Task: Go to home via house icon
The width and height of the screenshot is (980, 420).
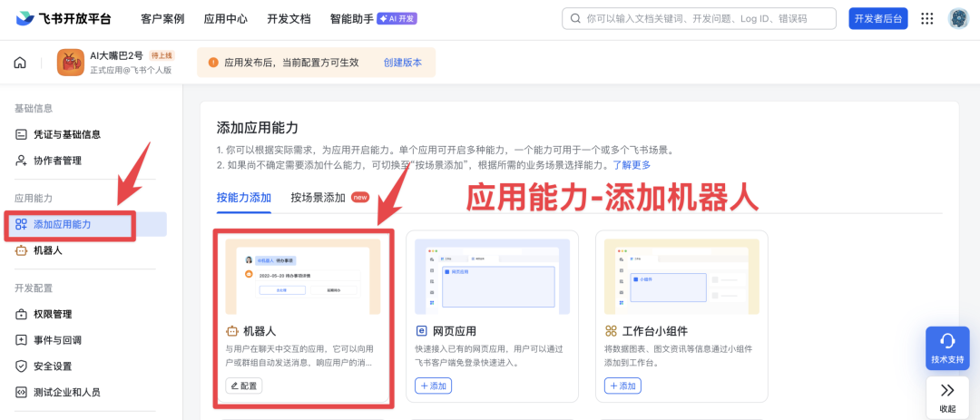Action: pos(20,63)
